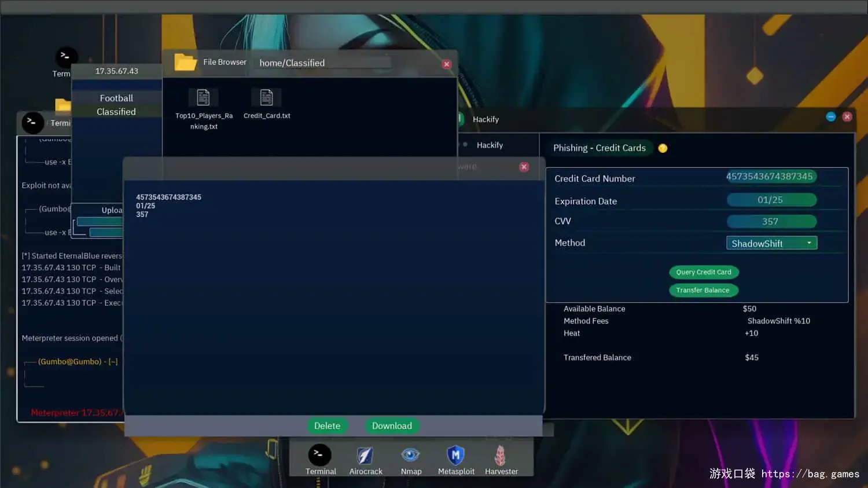Click the Transfered Balance $45 value

[752, 358]
